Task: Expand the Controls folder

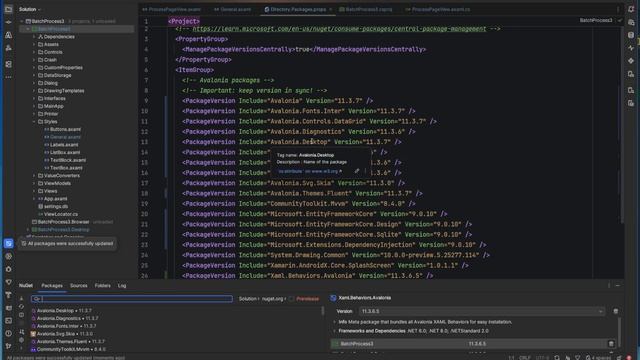Action: [x=34, y=52]
